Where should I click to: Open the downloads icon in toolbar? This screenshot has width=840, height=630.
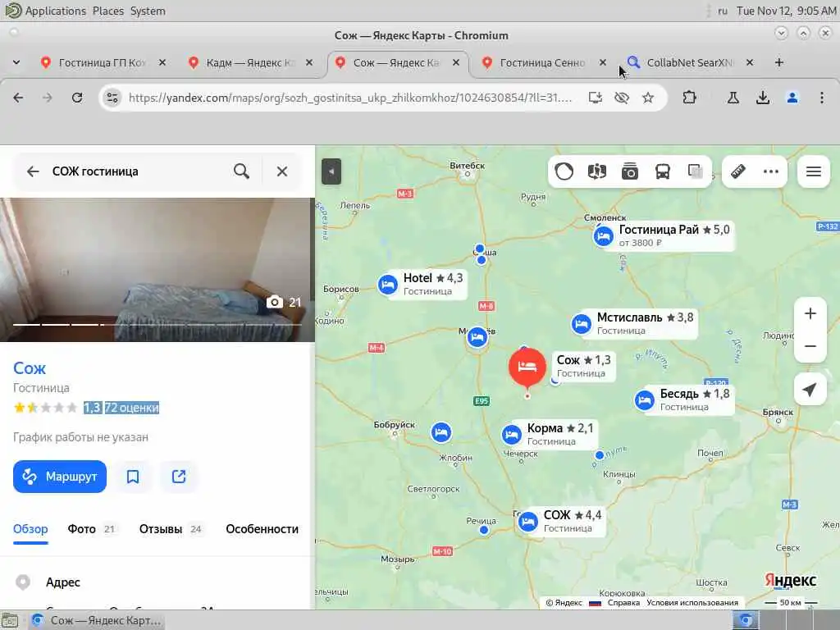click(762, 98)
